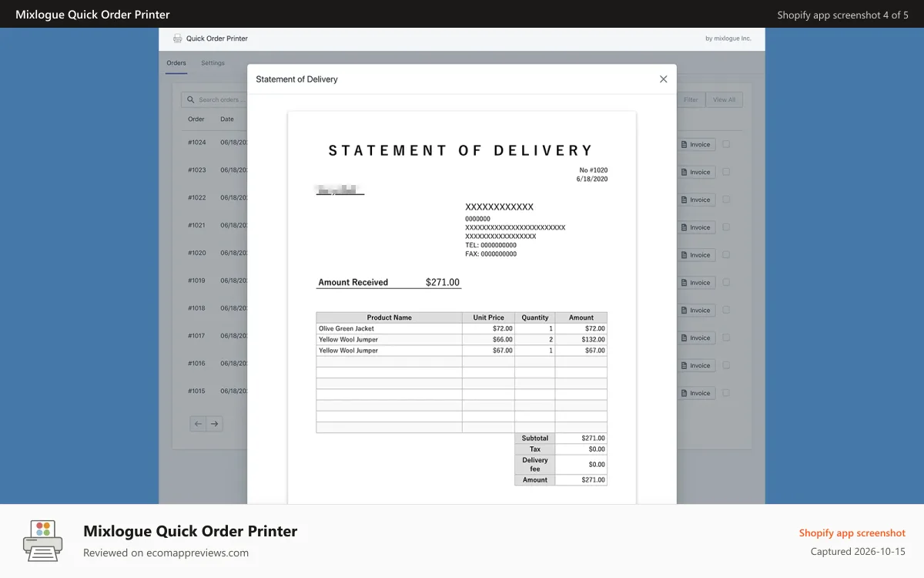Mark the checkbox for order #1019
Image resolution: width=924 pixels, height=578 pixels.
pyautogui.click(x=726, y=283)
